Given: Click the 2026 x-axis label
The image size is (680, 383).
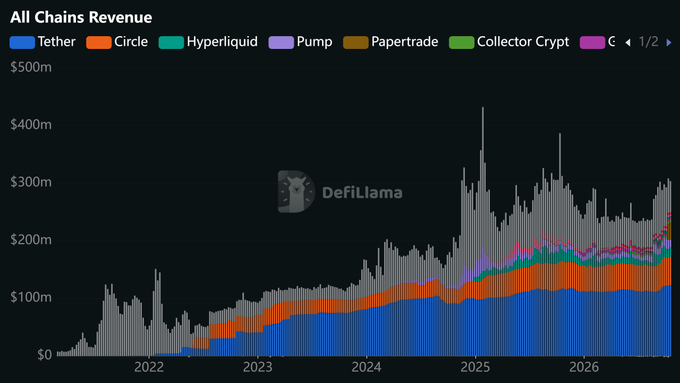Looking at the screenshot, I should tap(584, 367).
